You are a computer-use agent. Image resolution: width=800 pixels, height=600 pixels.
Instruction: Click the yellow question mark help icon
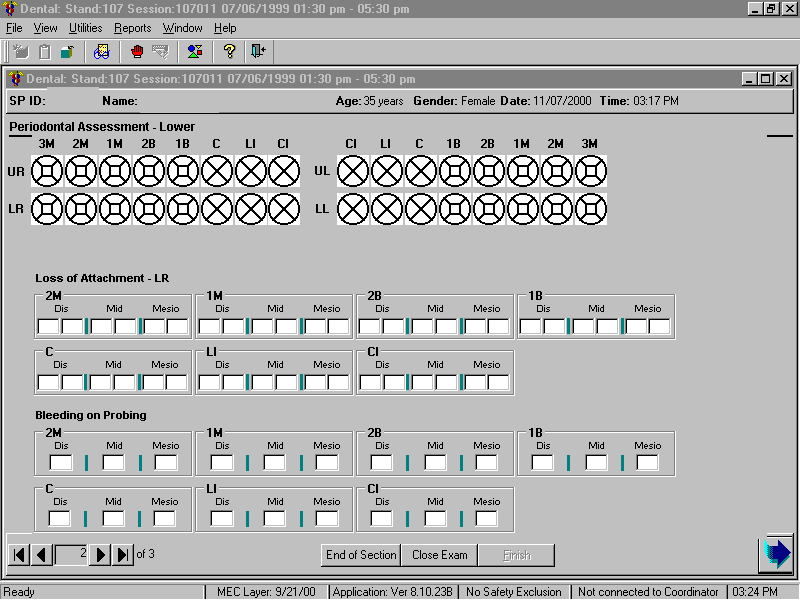229,51
